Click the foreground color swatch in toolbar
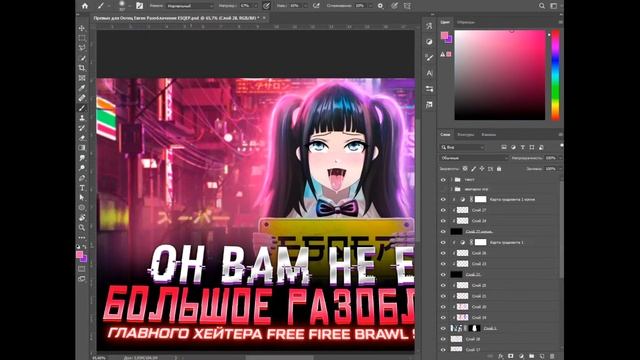 tap(80, 255)
